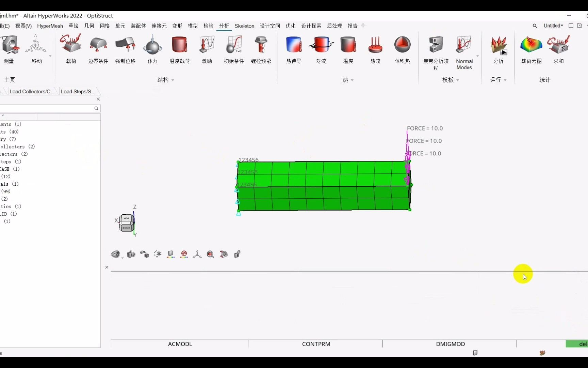Click the color legend under shaded display icon
Viewport: 588px width, 368px height.
click(170, 258)
